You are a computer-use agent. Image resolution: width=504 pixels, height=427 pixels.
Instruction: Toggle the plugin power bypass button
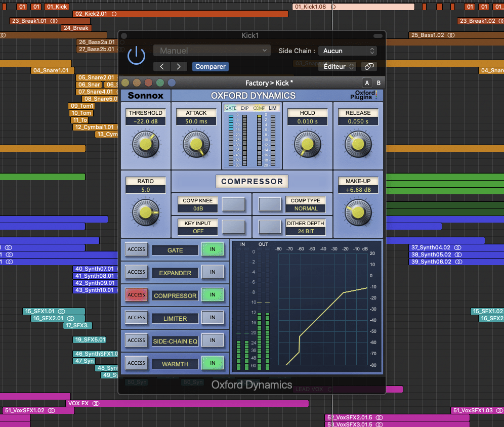136,55
